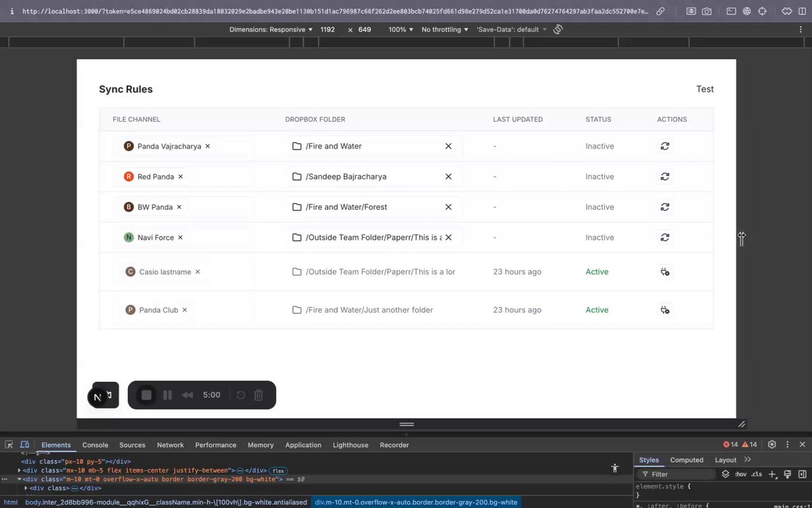Select the Styles pane tab
Image resolution: width=812 pixels, height=508 pixels.
[x=649, y=460]
